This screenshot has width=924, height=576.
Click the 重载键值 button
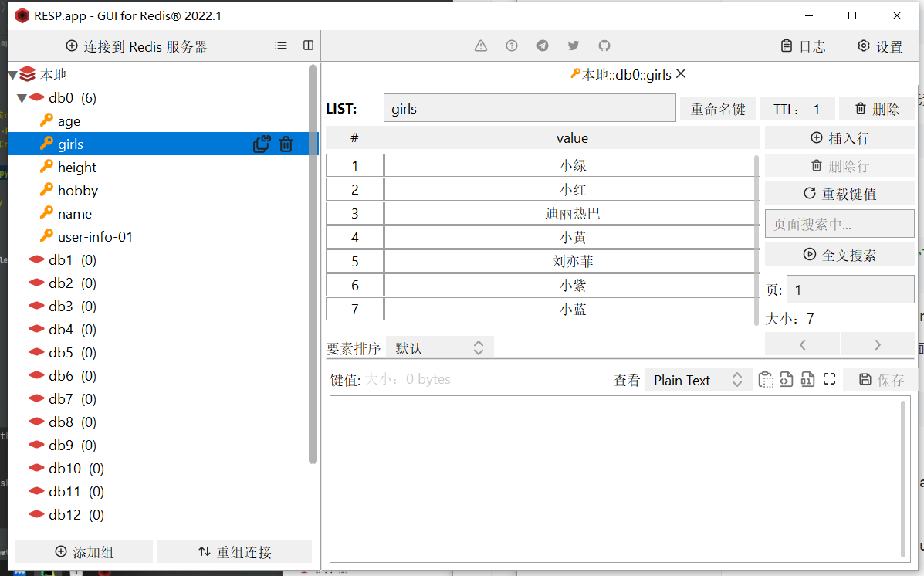pyautogui.click(x=840, y=193)
